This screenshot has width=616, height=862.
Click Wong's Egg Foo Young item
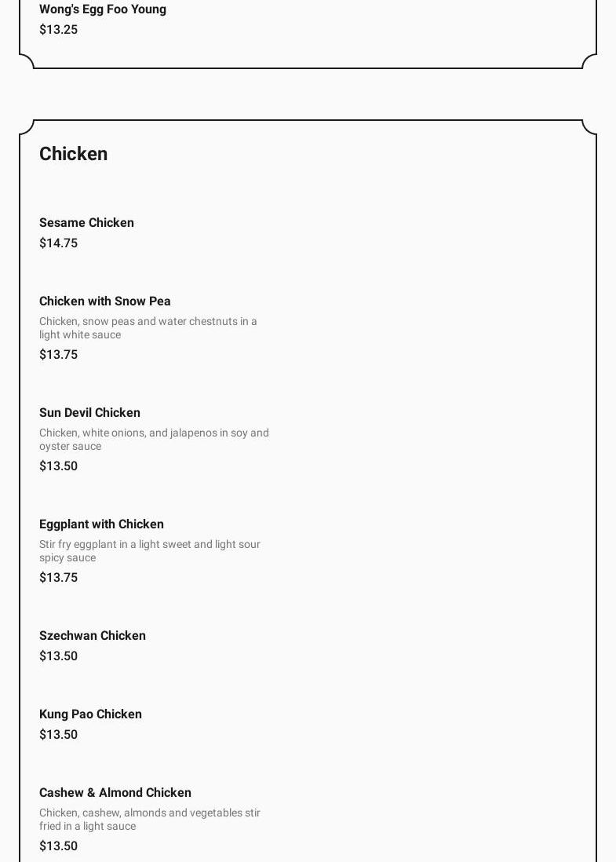(x=102, y=9)
